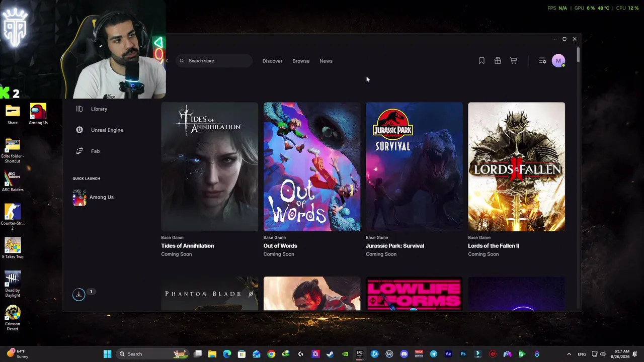Open the list settings icon beside the profile
Image resolution: width=644 pixels, height=362 pixels.
542,61
